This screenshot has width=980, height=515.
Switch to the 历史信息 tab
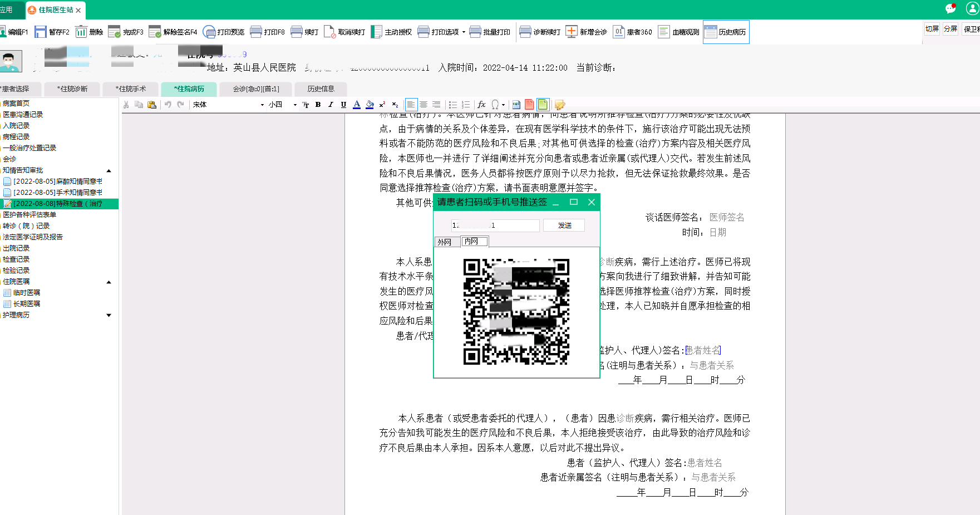(x=321, y=89)
